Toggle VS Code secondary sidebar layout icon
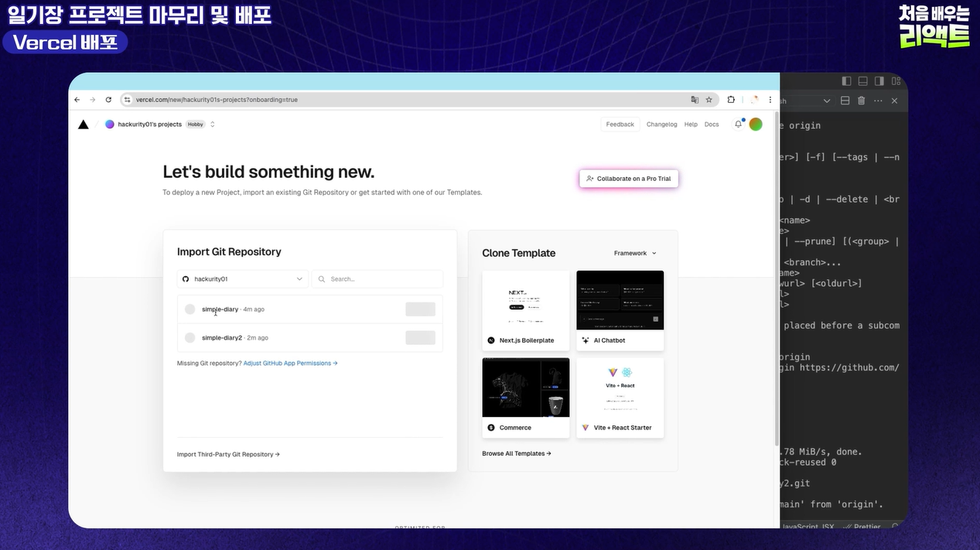 879,81
